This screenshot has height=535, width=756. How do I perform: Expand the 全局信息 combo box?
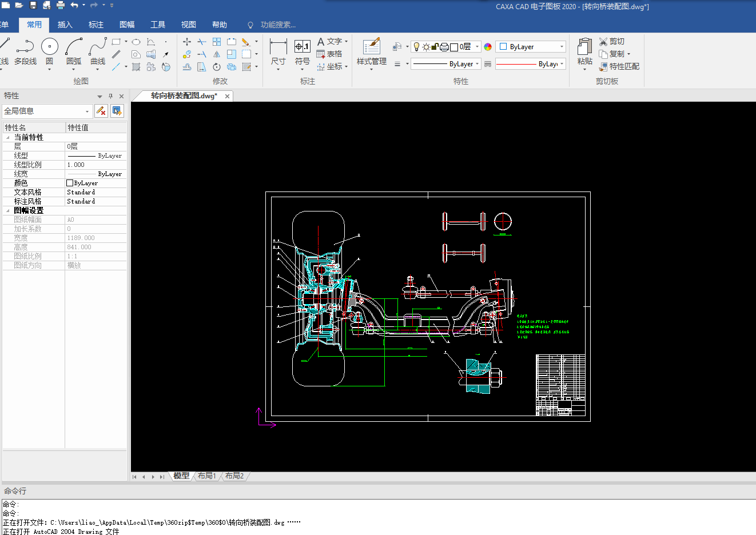click(87, 111)
